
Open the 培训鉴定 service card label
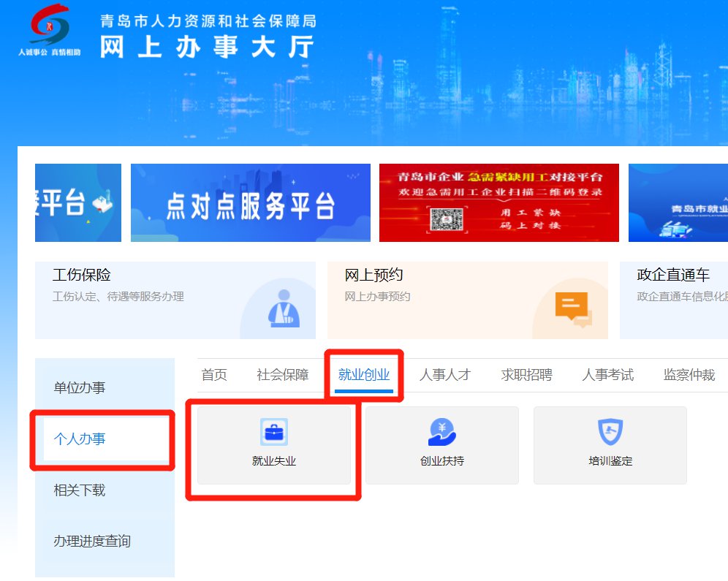click(610, 461)
